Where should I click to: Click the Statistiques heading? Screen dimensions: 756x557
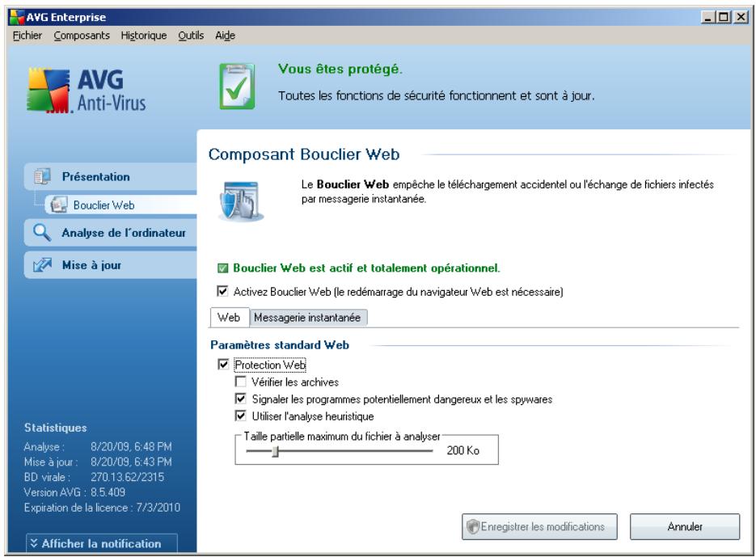[56, 428]
